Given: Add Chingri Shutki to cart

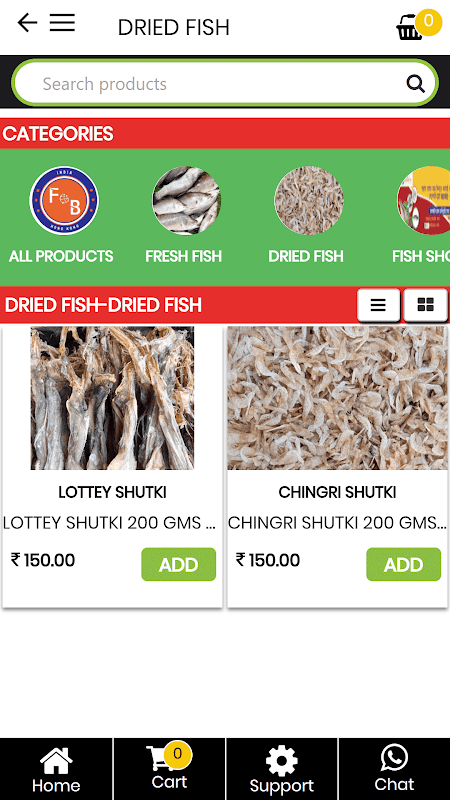Looking at the screenshot, I should coord(404,564).
